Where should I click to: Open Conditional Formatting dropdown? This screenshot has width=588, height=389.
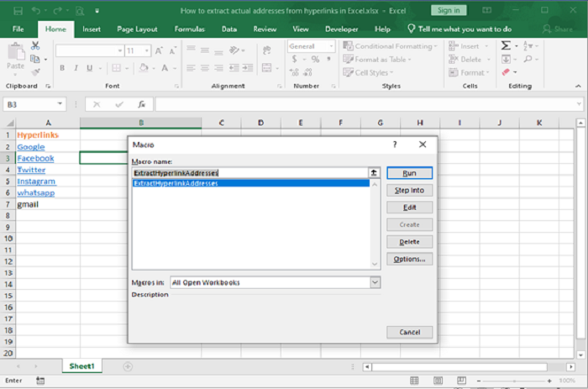[x=391, y=46]
